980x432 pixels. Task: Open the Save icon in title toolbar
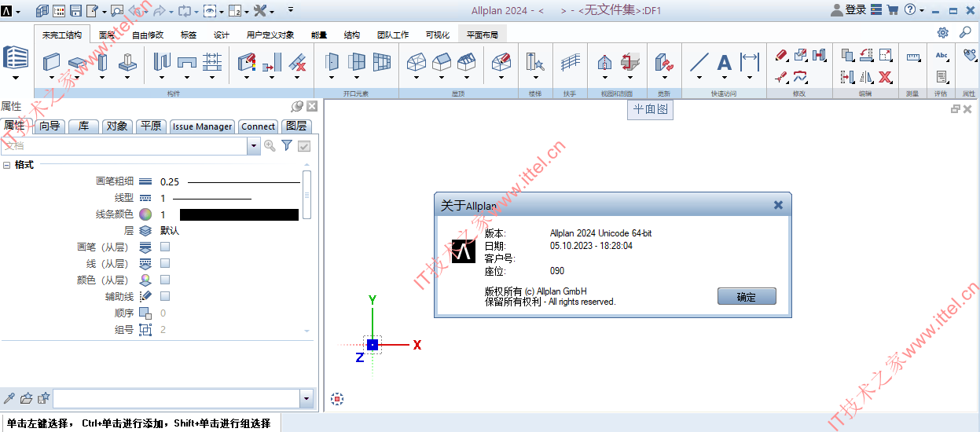click(75, 10)
